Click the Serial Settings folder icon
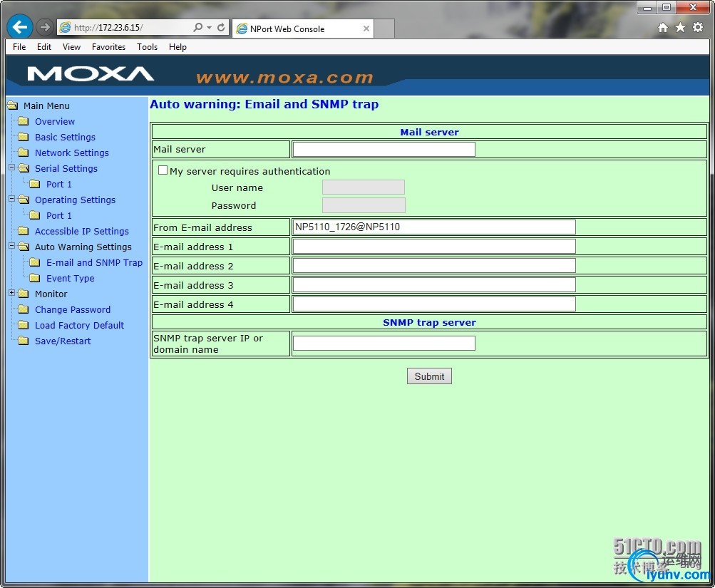Viewport: 715px width, 588px height. click(x=24, y=168)
